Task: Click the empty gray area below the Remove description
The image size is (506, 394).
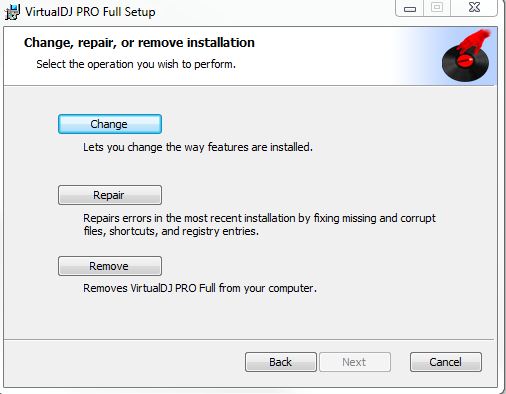Action: [x=250, y=317]
